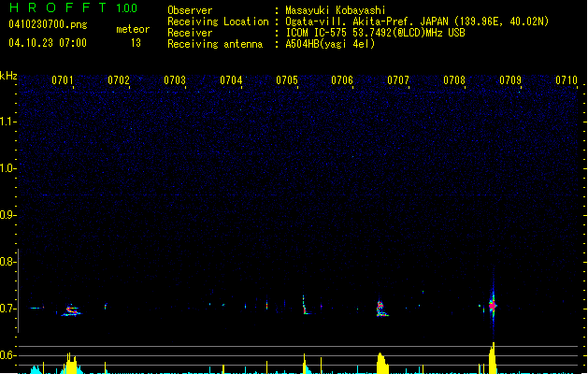Click the 1.1 frequency axis label
Viewport: 588px width, 374px height.
click(7, 122)
